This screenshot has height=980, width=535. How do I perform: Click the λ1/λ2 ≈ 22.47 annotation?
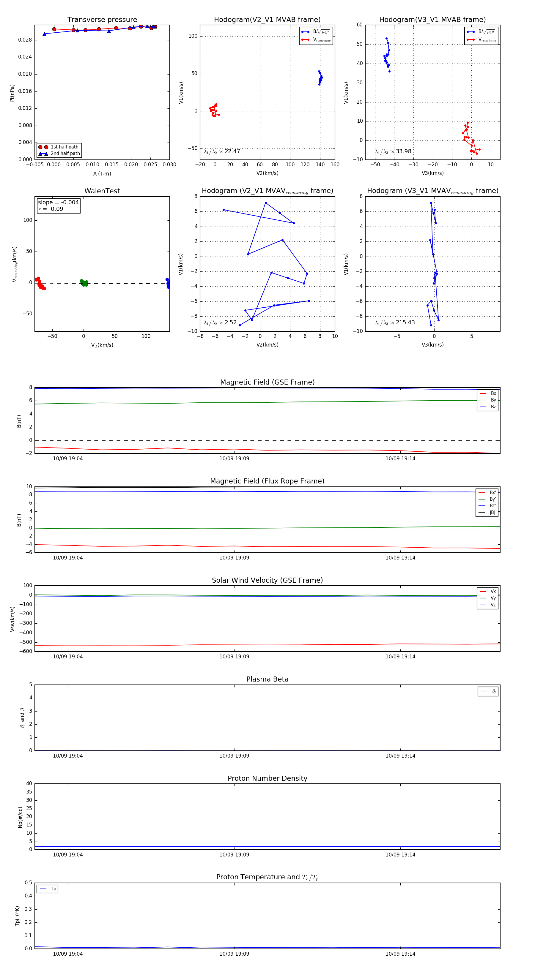click(222, 151)
